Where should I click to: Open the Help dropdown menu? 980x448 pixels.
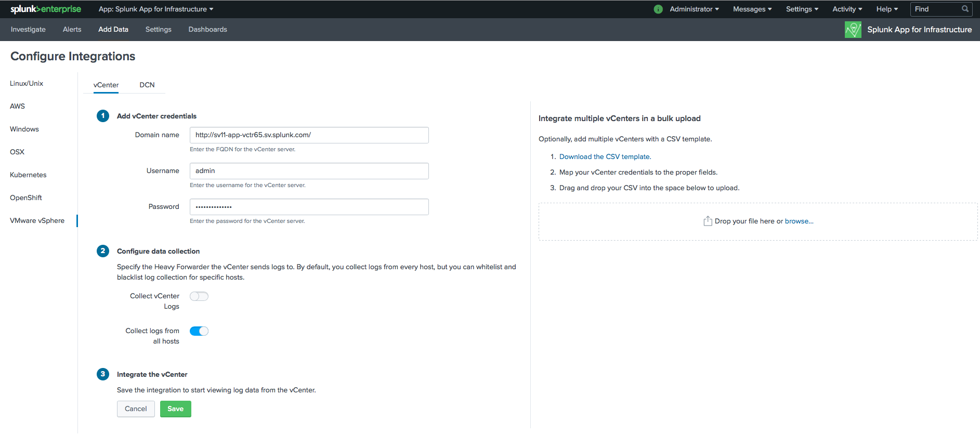pos(887,9)
